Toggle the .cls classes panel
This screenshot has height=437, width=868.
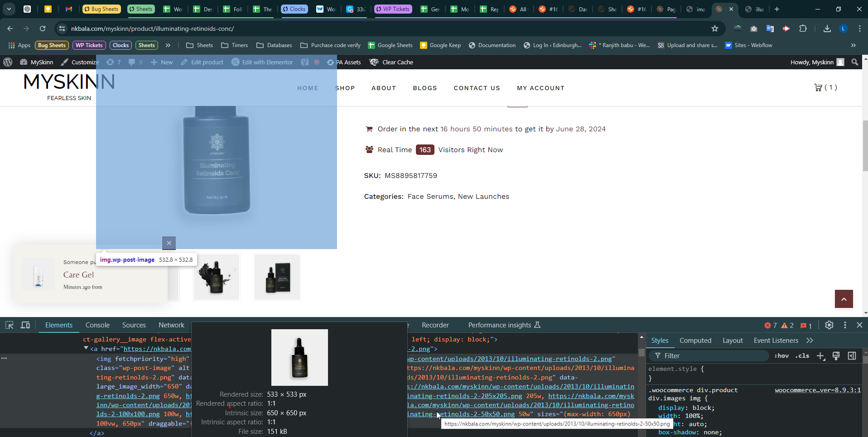pos(802,356)
